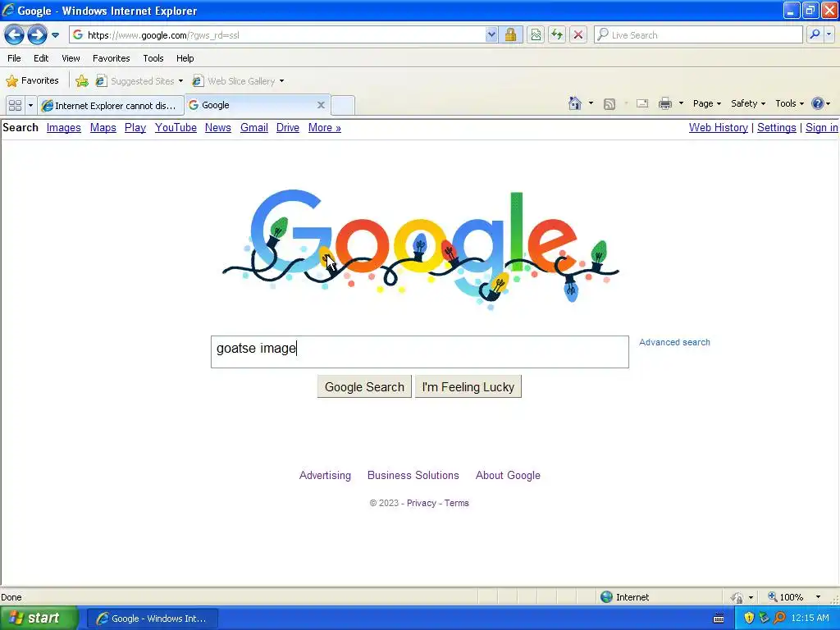Open About Google footer link
This screenshot has width=840, height=630.
508,476
